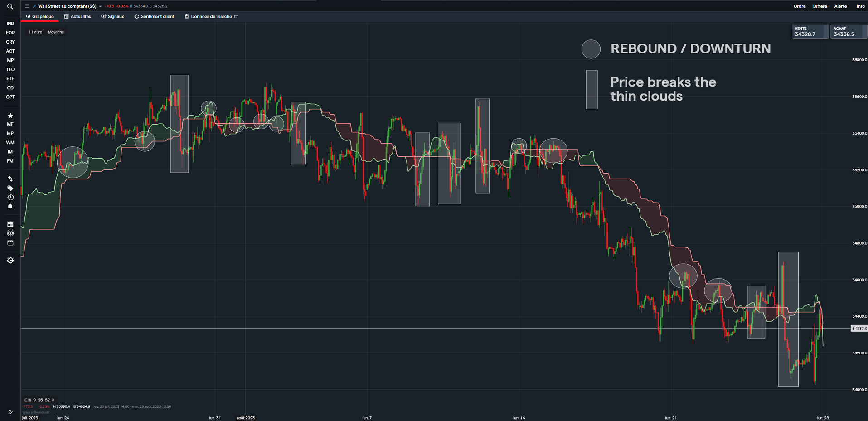The image size is (868, 421).
Task: Open the Sentiment client tab
Action: (x=154, y=16)
